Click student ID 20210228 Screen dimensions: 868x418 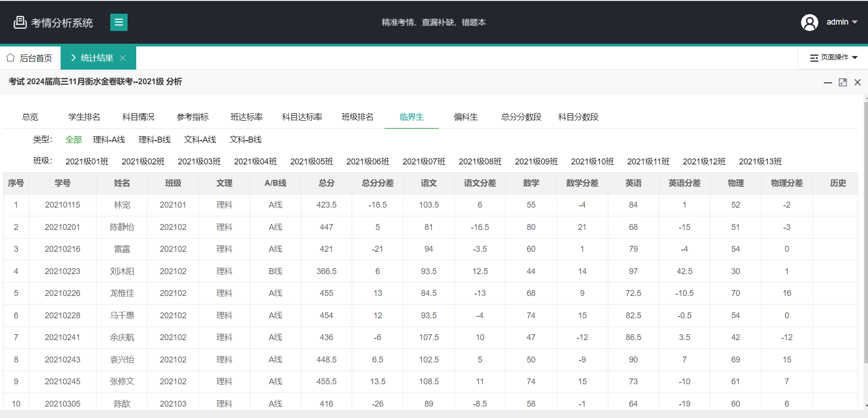[x=62, y=316]
